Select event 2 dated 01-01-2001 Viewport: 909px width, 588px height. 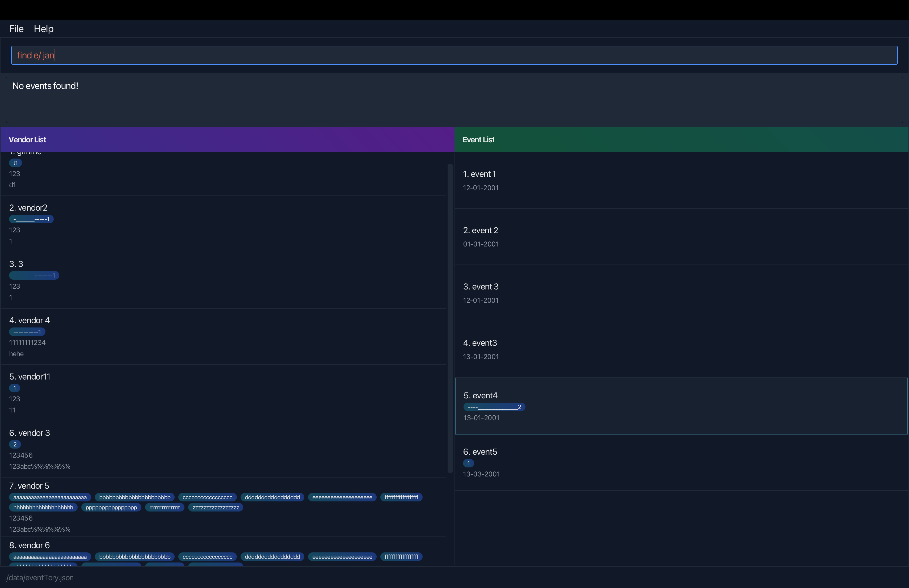[681, 237]
